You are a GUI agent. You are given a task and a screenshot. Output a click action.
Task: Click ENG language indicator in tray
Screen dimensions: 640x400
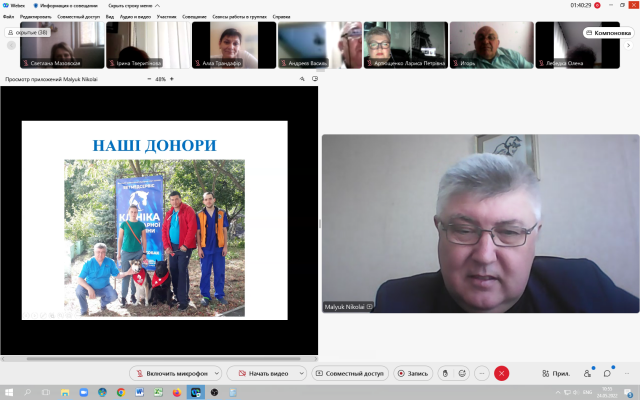[587, 392]
